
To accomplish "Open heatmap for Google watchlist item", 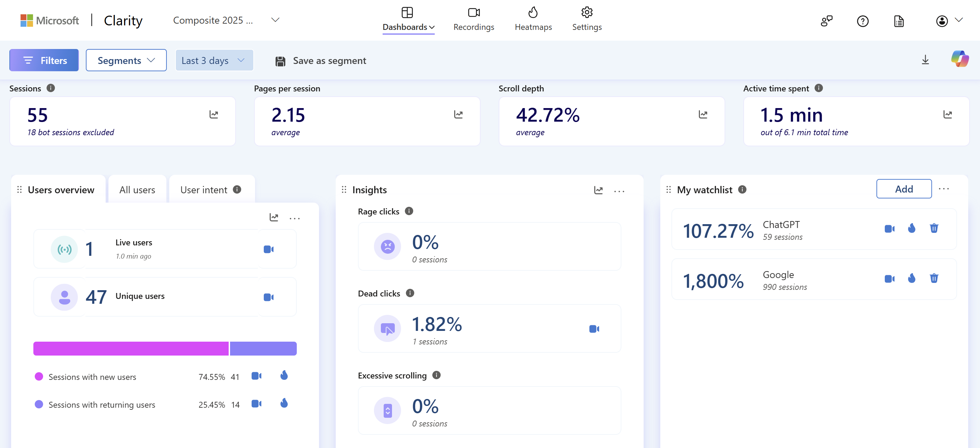I will pos(911,278).
